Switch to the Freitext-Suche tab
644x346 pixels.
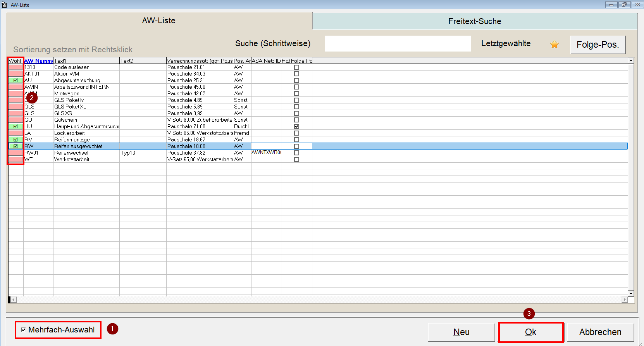475,22
